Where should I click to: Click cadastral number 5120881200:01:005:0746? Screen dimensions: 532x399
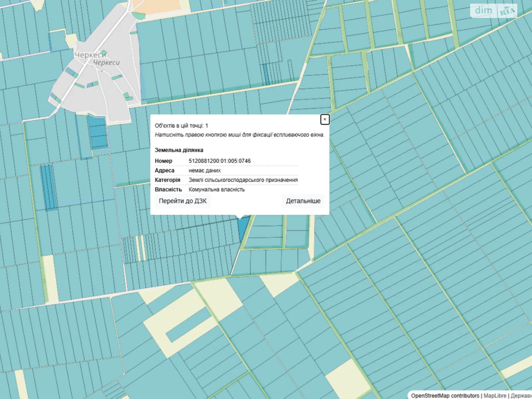click(x=219, y=161)
